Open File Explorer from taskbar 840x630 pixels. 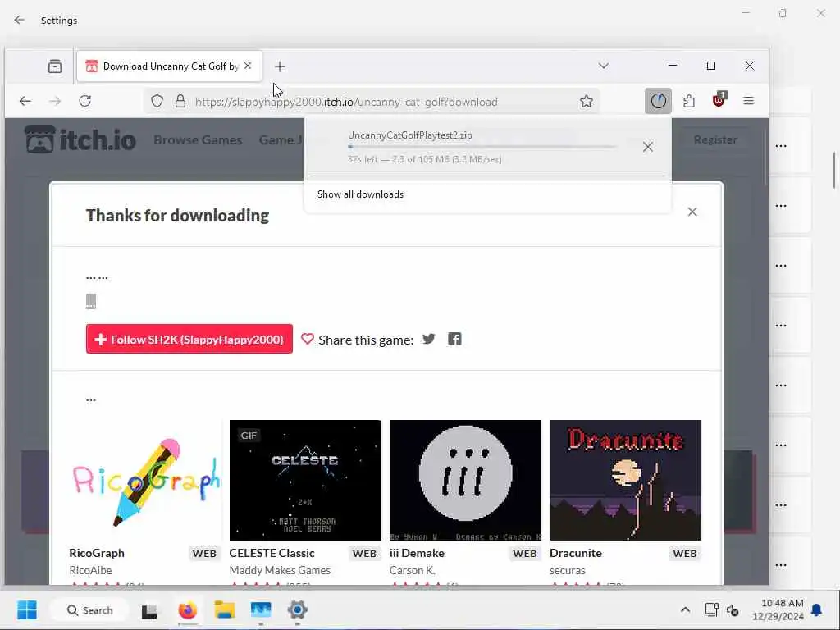click(x=225, y=610)
